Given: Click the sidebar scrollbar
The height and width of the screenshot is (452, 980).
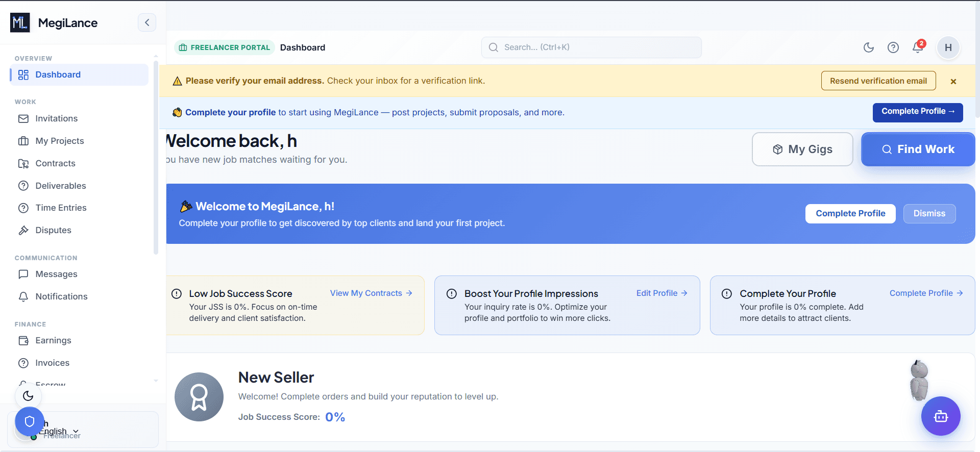Looking at the screenshot, I should 156,157.
